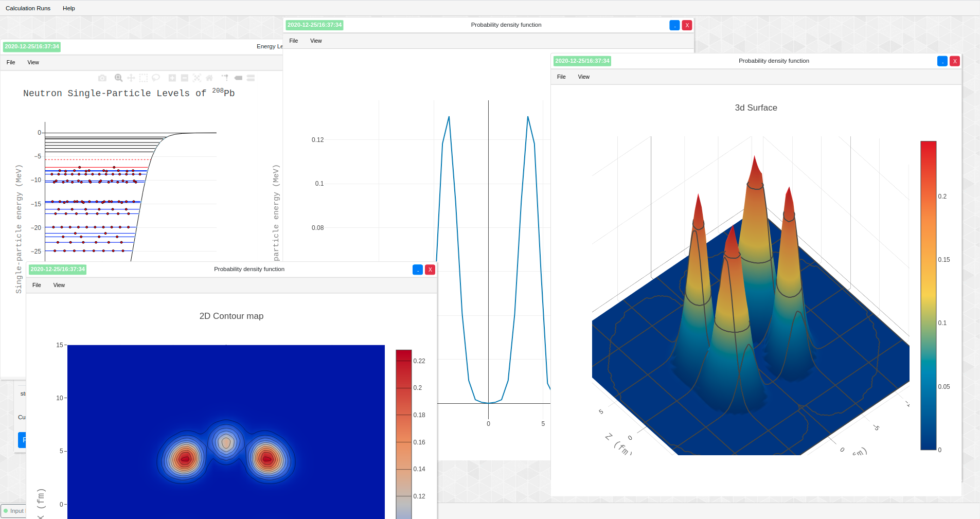This screenshot has height=519, width=980.
Task: Enable compare data on hover
Action: [251, 78]
